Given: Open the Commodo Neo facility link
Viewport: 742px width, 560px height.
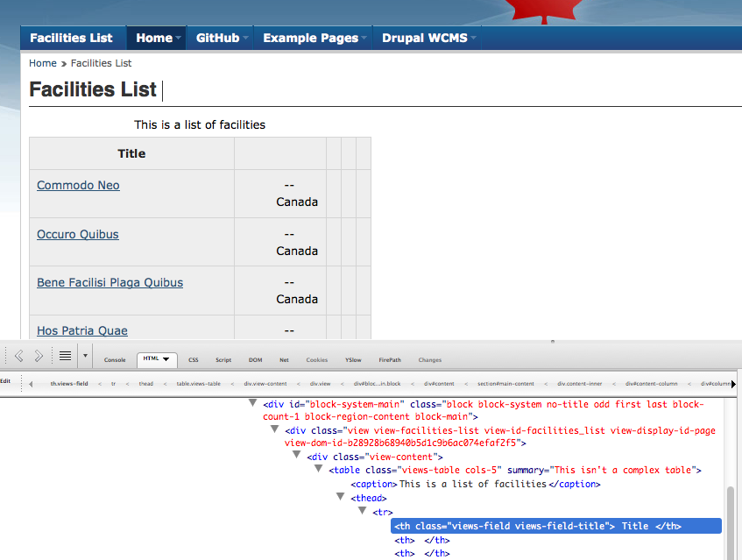Looking at the screenshot, I should point(78,185).
